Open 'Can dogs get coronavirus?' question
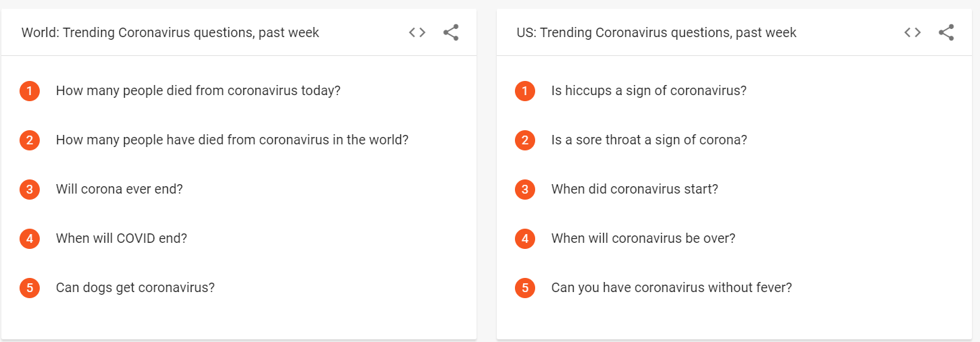The width and height of the screenshot is (980, 342). coord(135,288)
